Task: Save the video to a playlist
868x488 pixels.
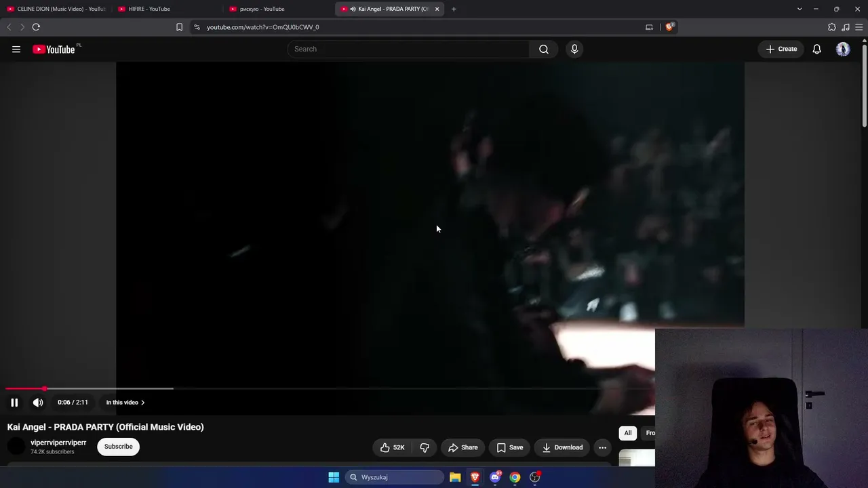Action: click(x=510, y=447)
